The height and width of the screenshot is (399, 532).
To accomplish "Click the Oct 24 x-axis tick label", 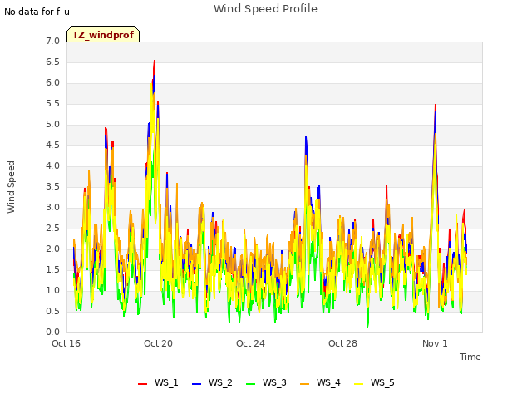I will (x=250, y=343).
